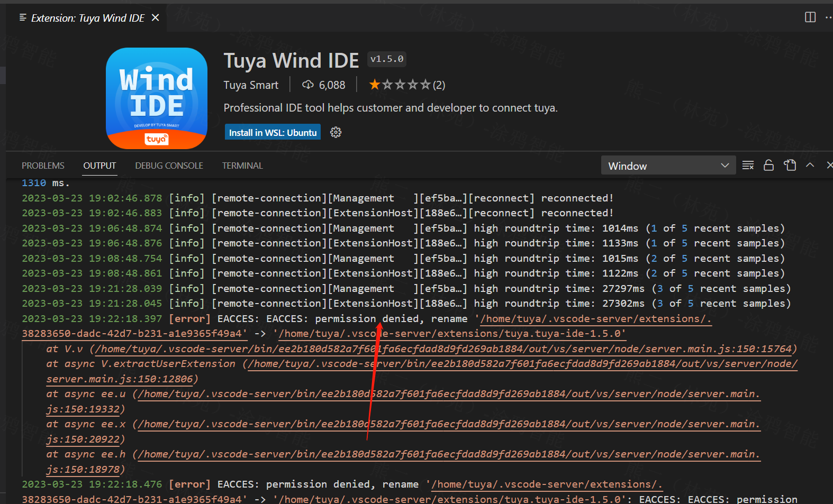Screen dimensions: 833x504
Task: Click the [error] tag at 19:22:18.397
Action: point(190,319)
